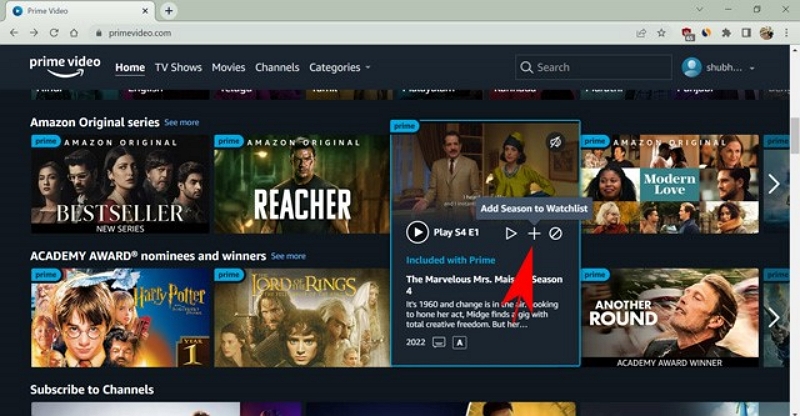Select the Prime Video browser tab
Viewport: 800px width, 416px height.
81,11
